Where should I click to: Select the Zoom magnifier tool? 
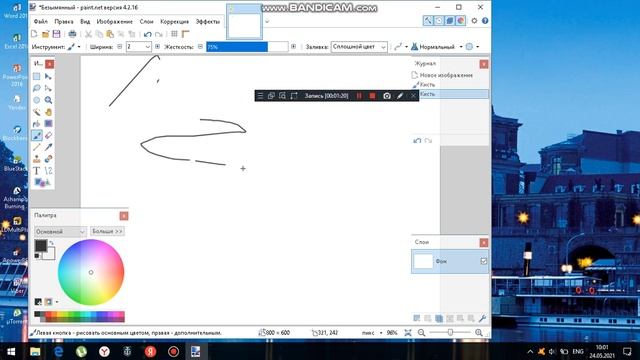tap(49, 100)
